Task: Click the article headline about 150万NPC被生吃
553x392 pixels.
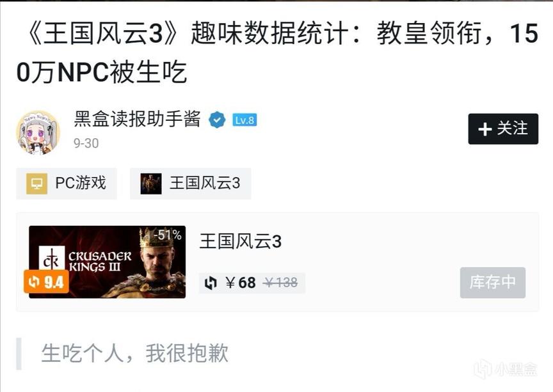Action: 277,52
